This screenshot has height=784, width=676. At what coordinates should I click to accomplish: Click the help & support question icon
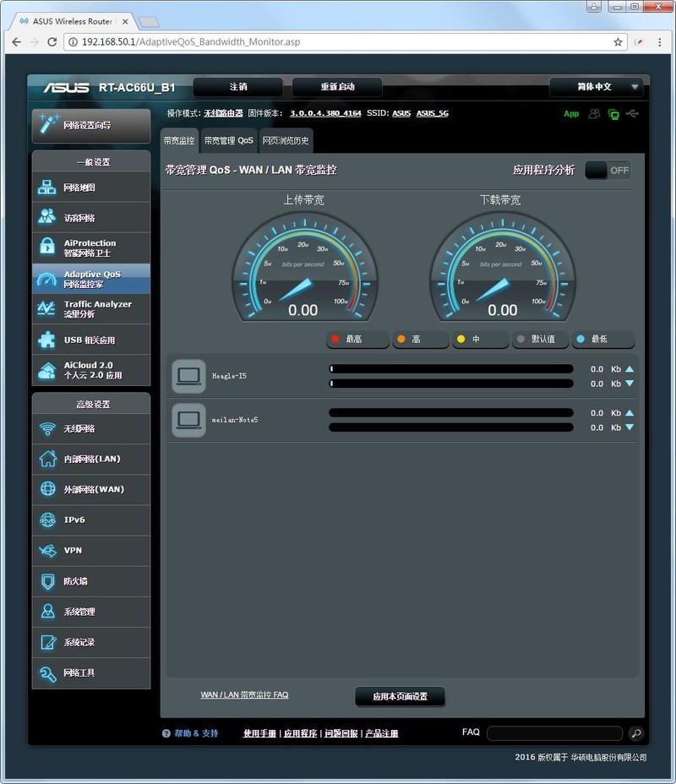click(166, 733)
